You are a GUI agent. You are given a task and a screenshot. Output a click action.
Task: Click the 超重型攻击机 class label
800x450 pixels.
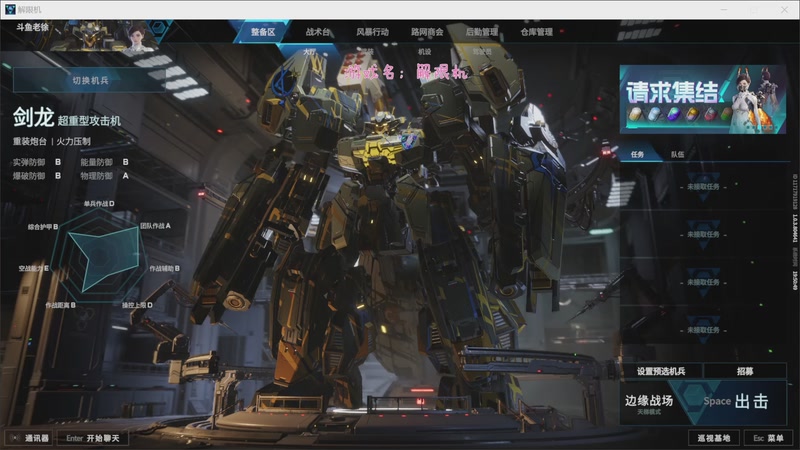[89, 120]
